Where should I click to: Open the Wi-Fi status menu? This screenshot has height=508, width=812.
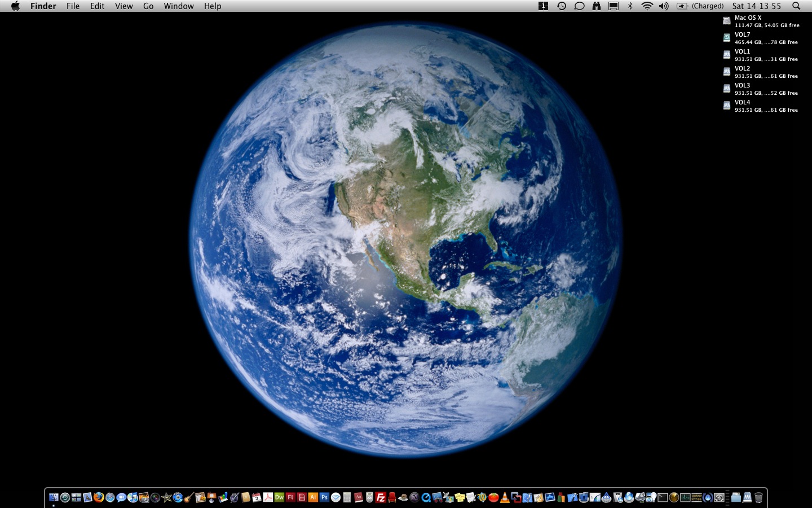647,6
